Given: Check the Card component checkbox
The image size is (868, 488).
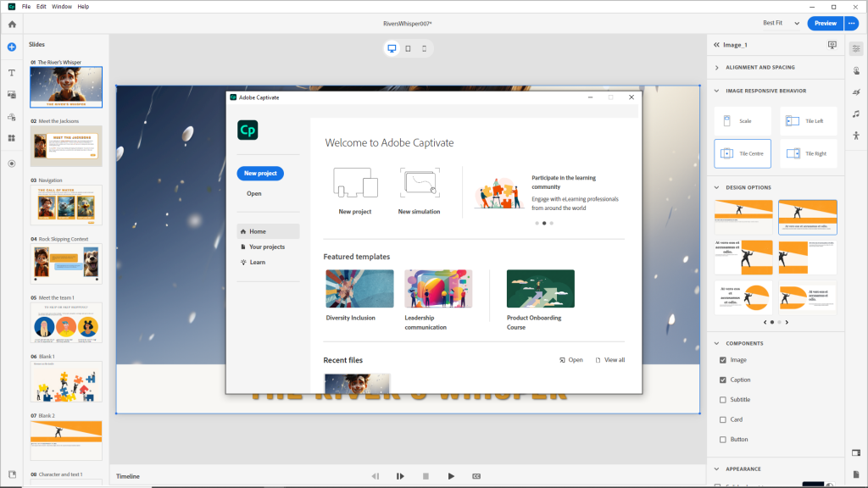Looking at the screenshot, I should 723,419.
